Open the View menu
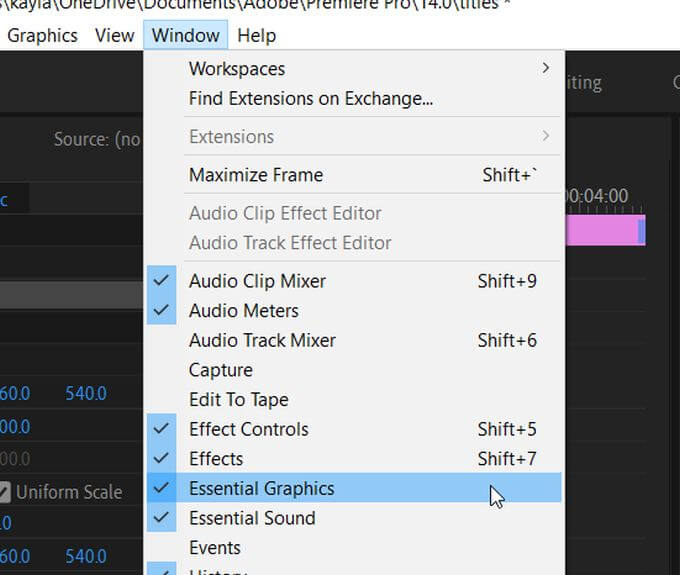Viewport: 680px width, 575px height. click(x=114, y=36)
